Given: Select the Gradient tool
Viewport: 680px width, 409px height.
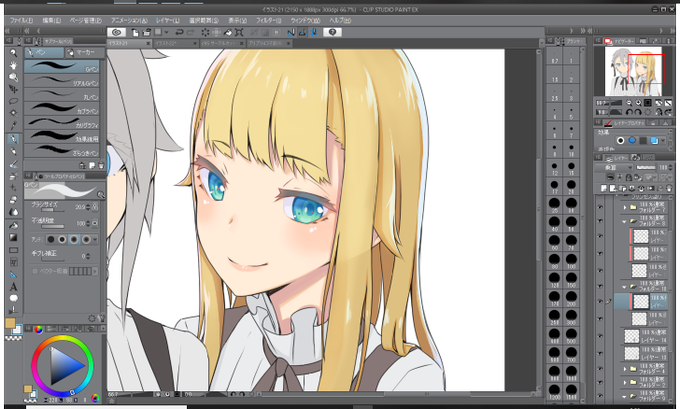Looking at the screenshot, I should tap(13, 238).
